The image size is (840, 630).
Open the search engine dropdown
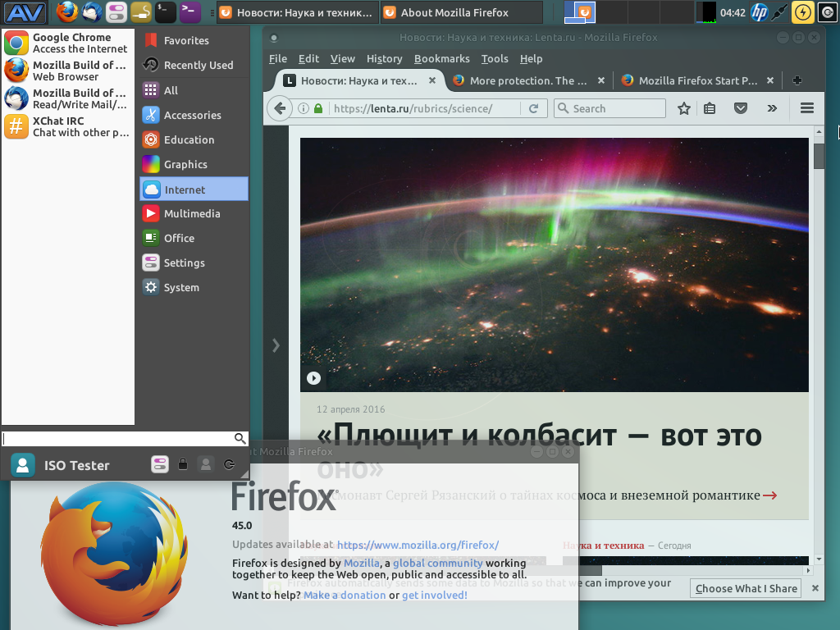pos(564,108)
